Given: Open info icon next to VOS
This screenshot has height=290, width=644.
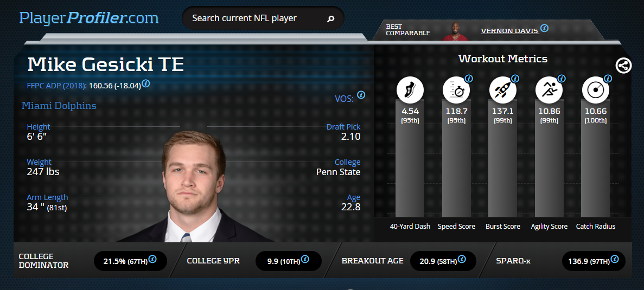Looking at the screenshot, I should (361, 95).
